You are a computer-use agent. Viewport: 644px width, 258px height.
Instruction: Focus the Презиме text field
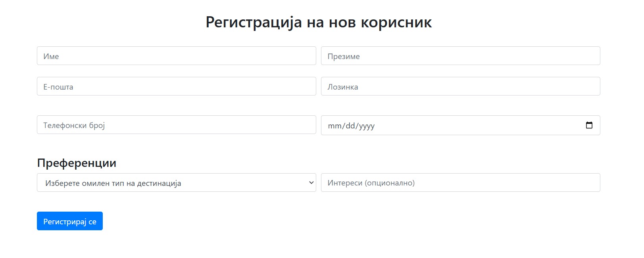pos(460,56)
